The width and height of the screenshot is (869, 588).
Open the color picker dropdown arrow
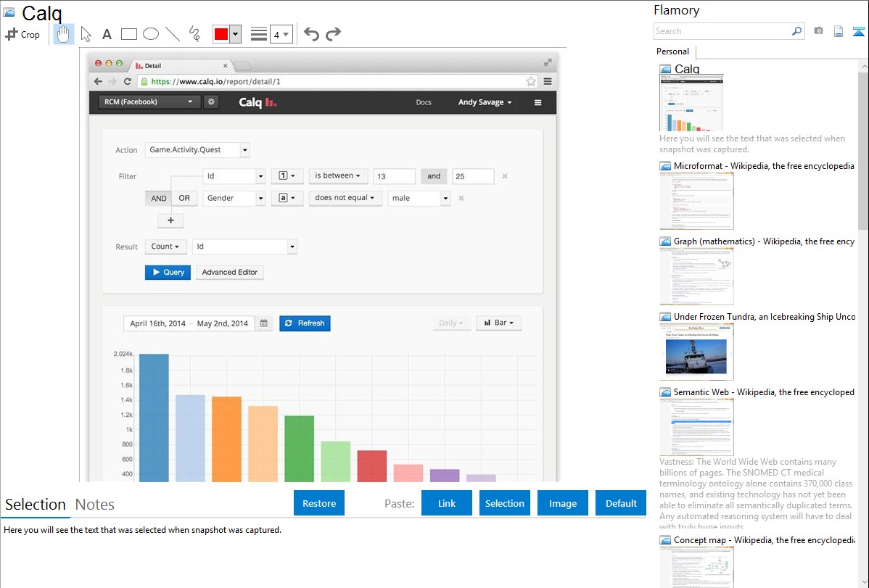tap(236, 34)
